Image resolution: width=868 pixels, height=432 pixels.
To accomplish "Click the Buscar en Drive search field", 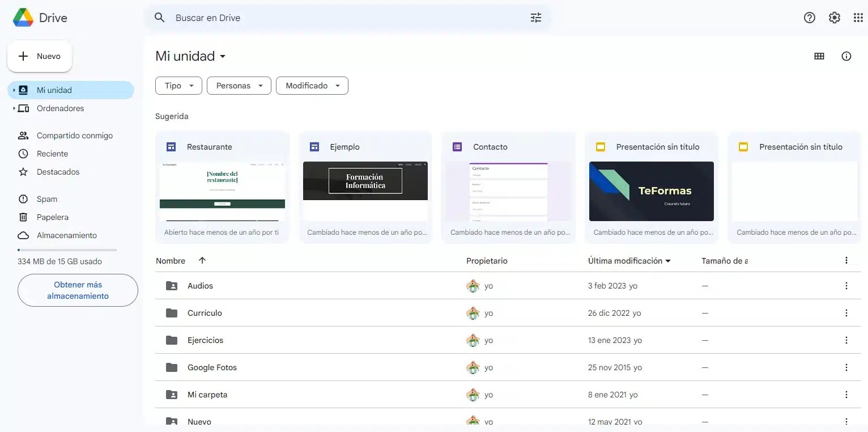I will tap(347, 18).
